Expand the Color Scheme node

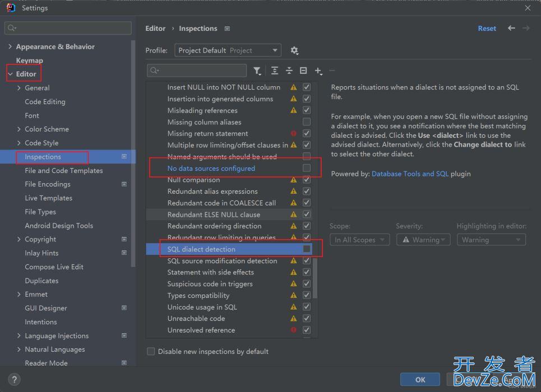coord(19,129)
